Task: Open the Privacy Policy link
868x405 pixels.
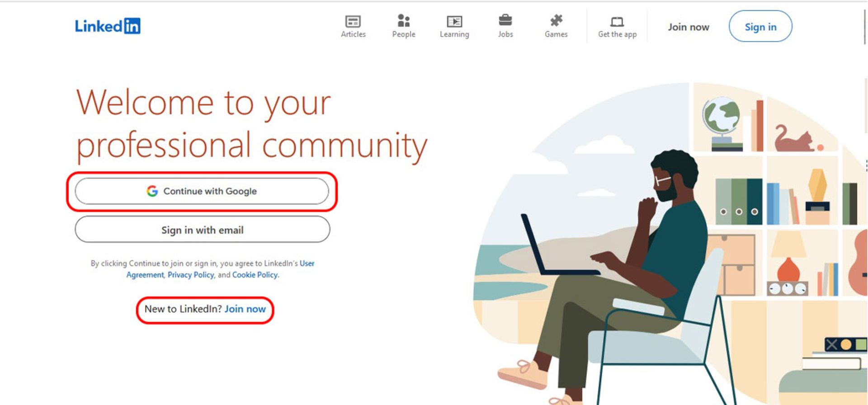Action: [x=191, y=275]
